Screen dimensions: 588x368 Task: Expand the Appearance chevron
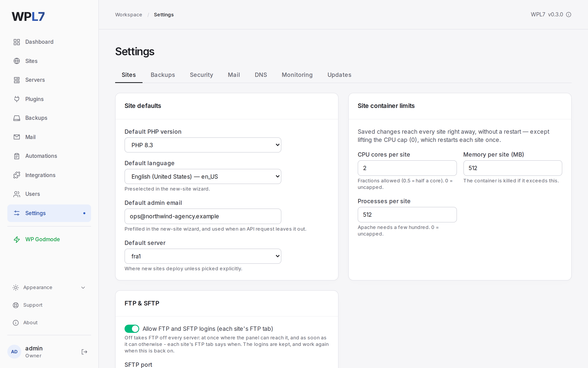tap(83, 288)
